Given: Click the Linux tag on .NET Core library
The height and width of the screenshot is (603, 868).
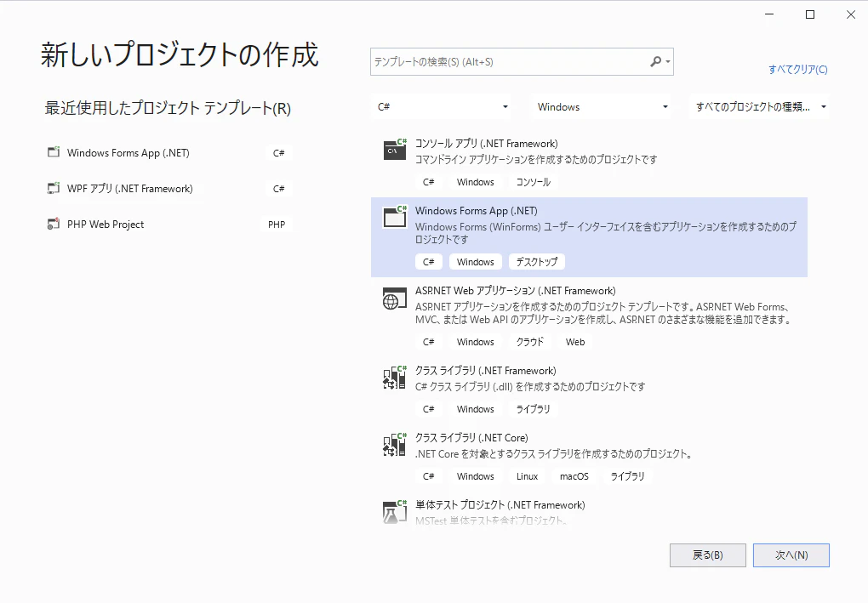Looking at the screenshot, I should pyautogui.click(x=527, y=476).
